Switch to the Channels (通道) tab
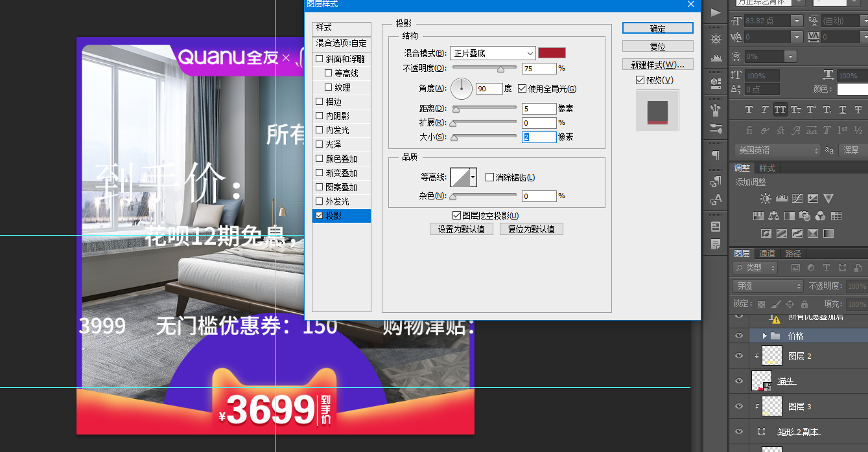 pyautogui.click(x=767, y=254)
